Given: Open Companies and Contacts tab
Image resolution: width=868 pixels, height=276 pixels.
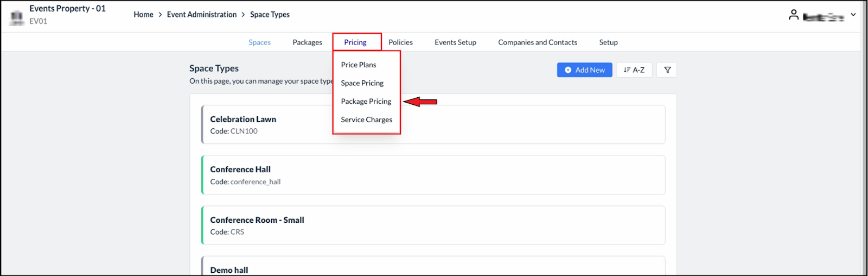Looking at the screenshot, I should click(x=537, y=42).
